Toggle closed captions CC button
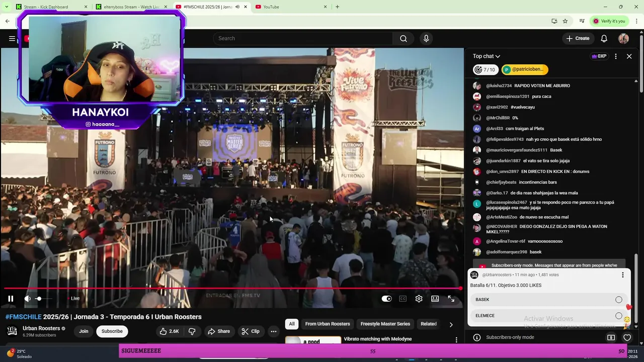The height and width of the screenshot is (362, 644). [403, 299]
